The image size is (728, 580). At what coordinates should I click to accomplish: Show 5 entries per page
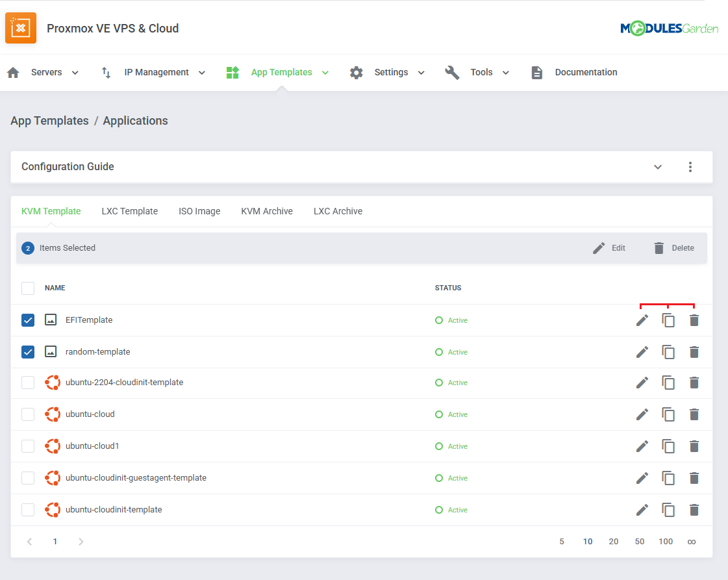point(562,542)
